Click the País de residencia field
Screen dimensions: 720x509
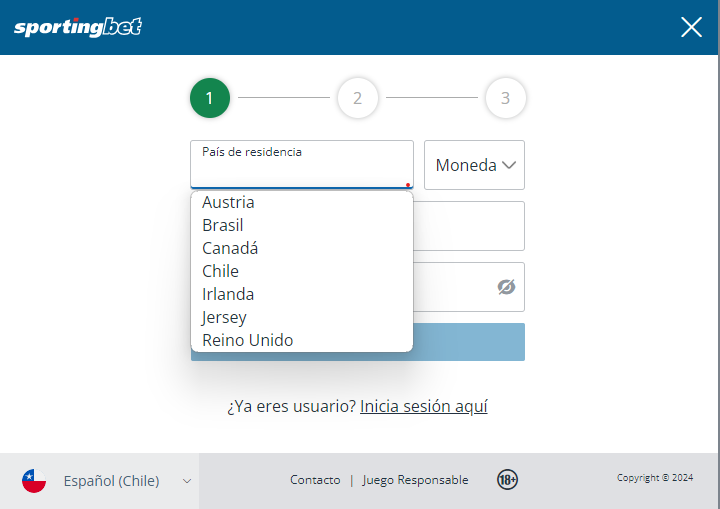[301, 165]
